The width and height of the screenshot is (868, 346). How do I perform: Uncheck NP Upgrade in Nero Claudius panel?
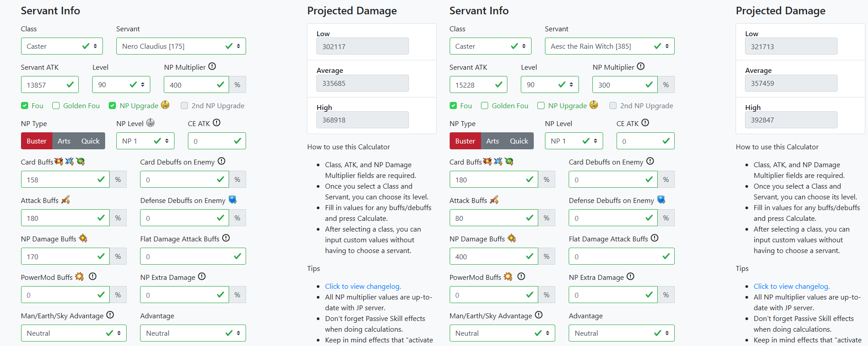[x=112, y=105]
